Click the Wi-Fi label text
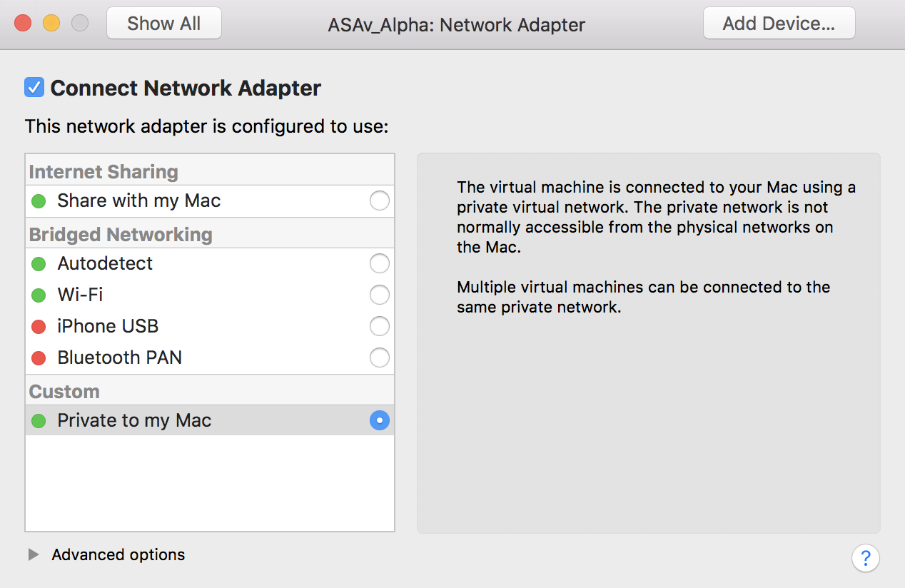 click(80, 295)
